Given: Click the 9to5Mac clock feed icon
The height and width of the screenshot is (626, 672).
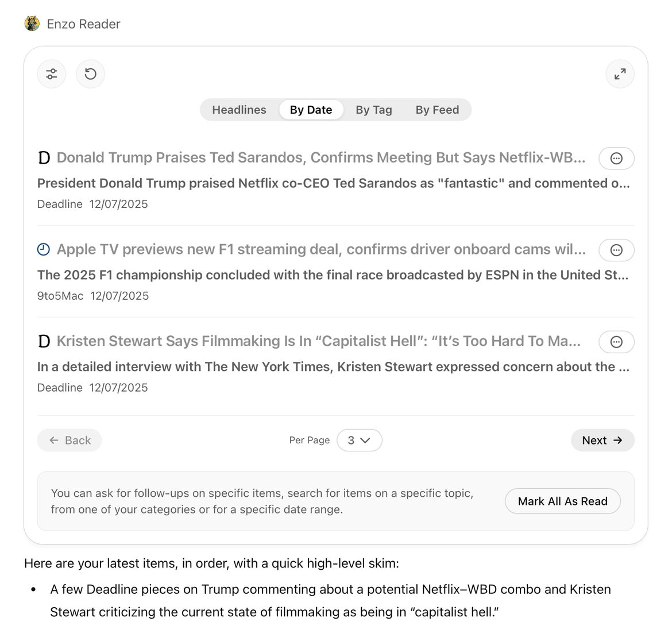Looking at the screenshot, I should 44,249.
